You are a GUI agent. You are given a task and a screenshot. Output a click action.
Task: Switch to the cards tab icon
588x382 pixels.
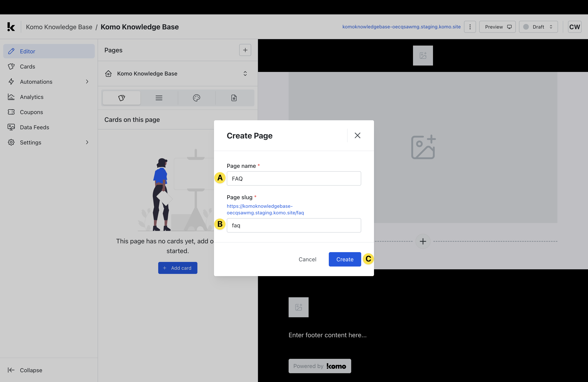pyautogui.click(x=122, y=98)
